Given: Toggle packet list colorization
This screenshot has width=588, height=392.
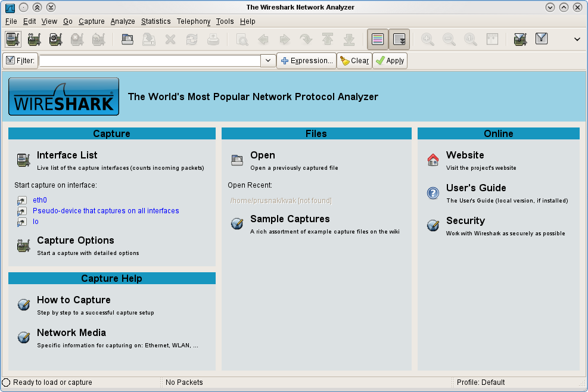Looking at the screenshot, I should 378,39.
